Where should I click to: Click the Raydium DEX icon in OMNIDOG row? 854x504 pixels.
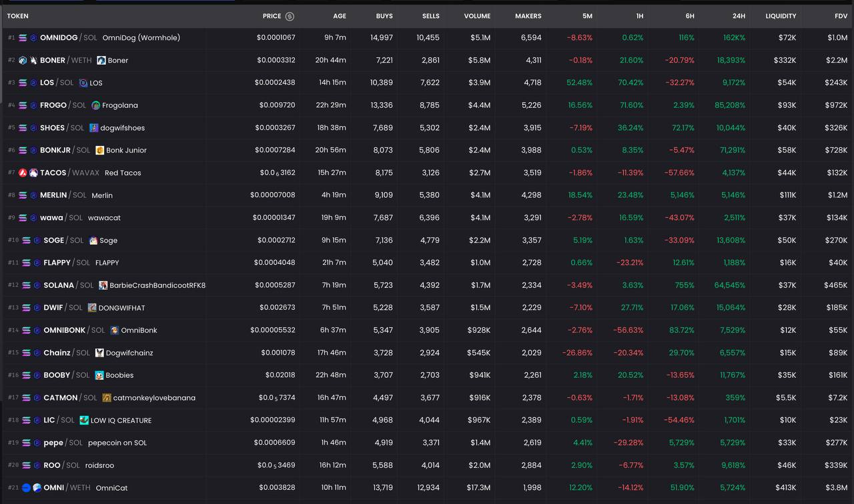[x=33, y=38]
